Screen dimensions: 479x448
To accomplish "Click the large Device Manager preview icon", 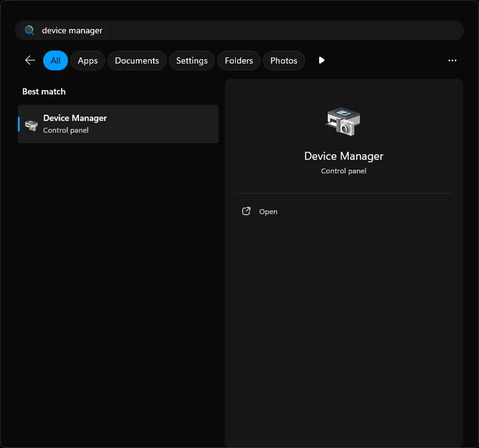I will tap(343, 122).
